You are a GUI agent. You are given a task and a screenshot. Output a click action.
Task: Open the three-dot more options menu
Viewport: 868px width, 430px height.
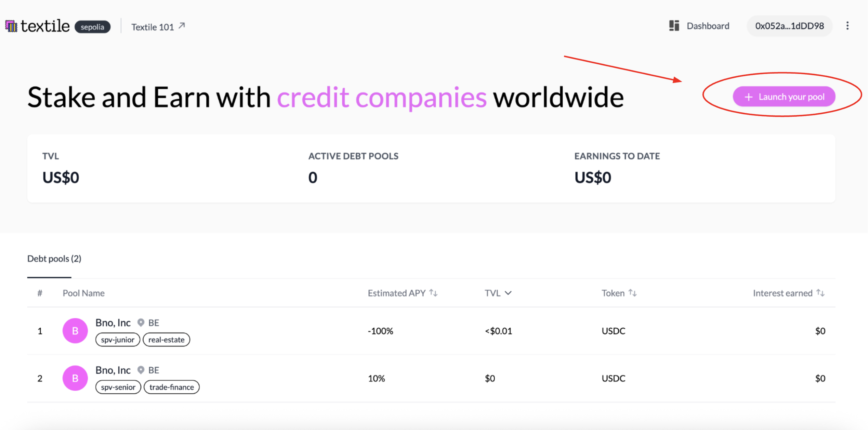pyautogui.click(x=847, y=26)
